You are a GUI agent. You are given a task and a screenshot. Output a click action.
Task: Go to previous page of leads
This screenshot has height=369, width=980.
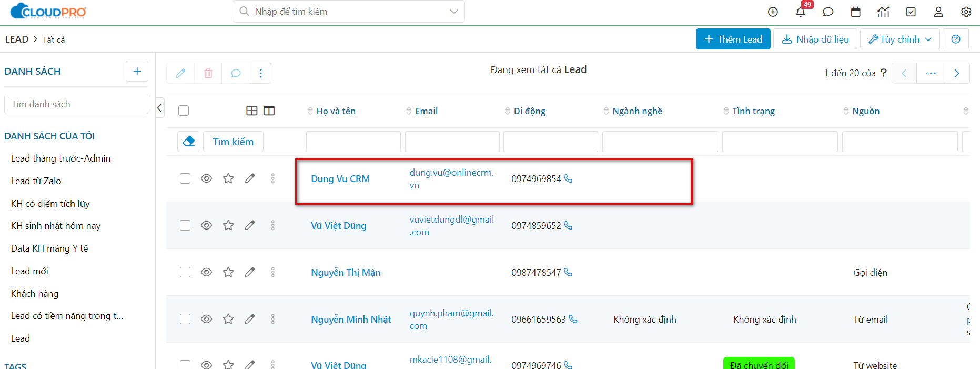[x=904, y=73]
